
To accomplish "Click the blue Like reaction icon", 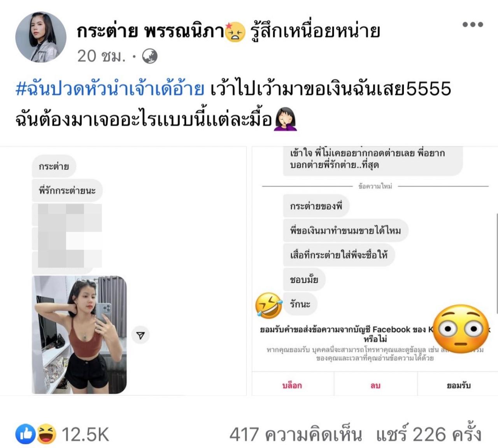I will (26, 434).
